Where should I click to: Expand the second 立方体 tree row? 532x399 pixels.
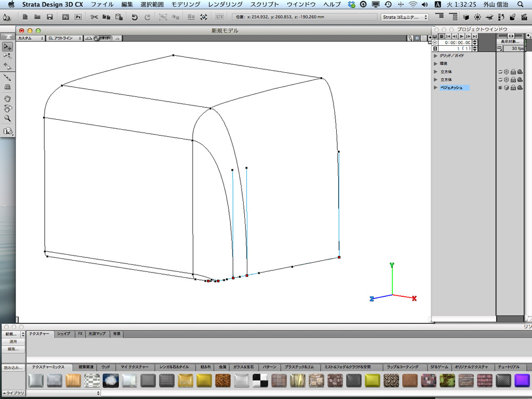(436, 79)
